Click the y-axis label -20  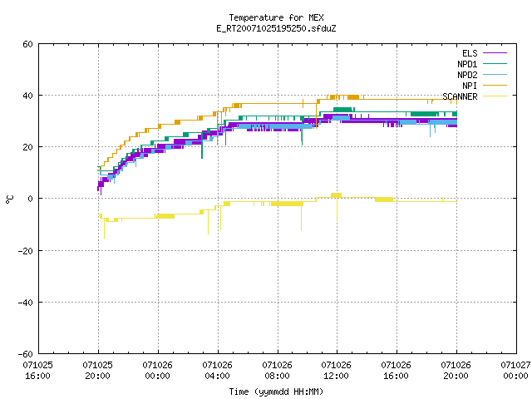[26, 251]
